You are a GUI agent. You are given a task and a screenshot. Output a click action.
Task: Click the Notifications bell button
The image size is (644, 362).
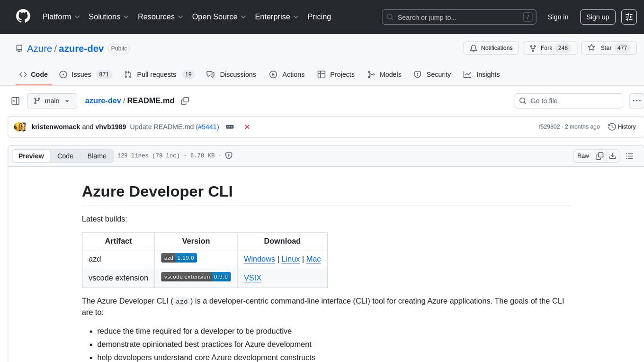pyautogui.click(x=491, y=48)
